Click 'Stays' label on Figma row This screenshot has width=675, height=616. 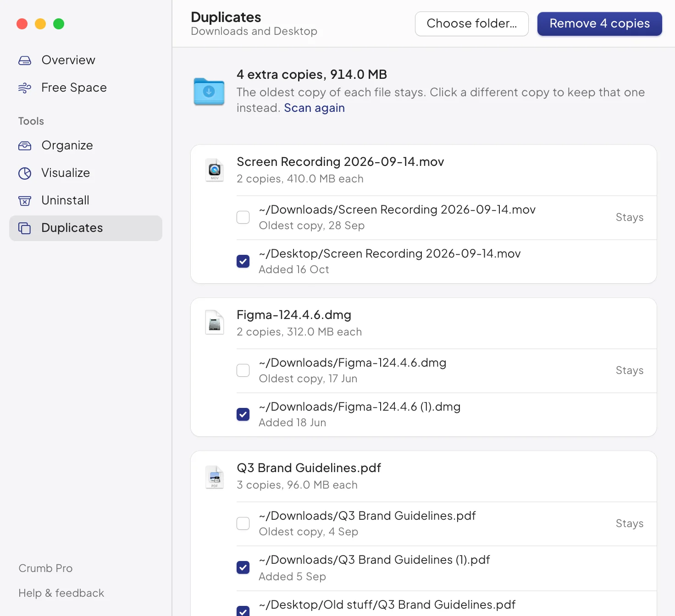[x=630, y=370]
